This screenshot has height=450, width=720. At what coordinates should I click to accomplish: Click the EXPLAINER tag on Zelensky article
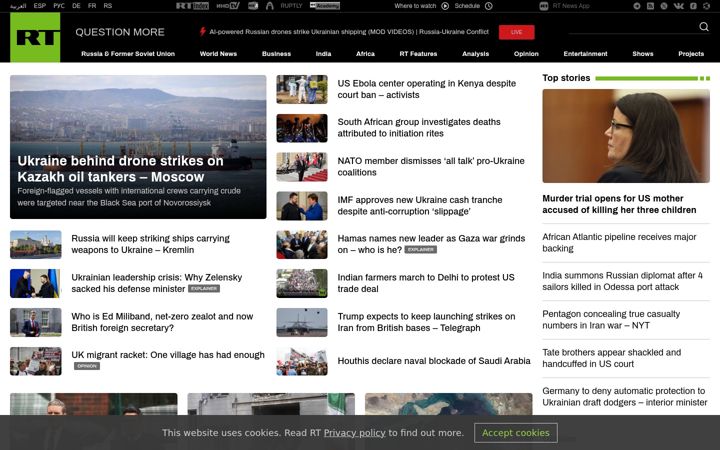[x=204, y=289]
